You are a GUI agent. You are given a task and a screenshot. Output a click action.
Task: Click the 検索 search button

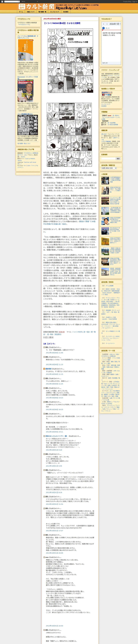[x=118, y=159]
